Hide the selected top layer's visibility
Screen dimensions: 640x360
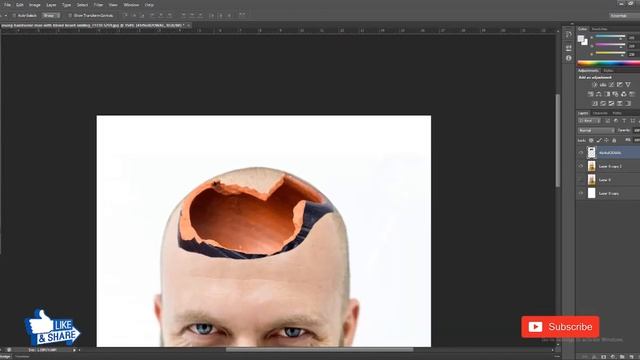coord(581,153)
